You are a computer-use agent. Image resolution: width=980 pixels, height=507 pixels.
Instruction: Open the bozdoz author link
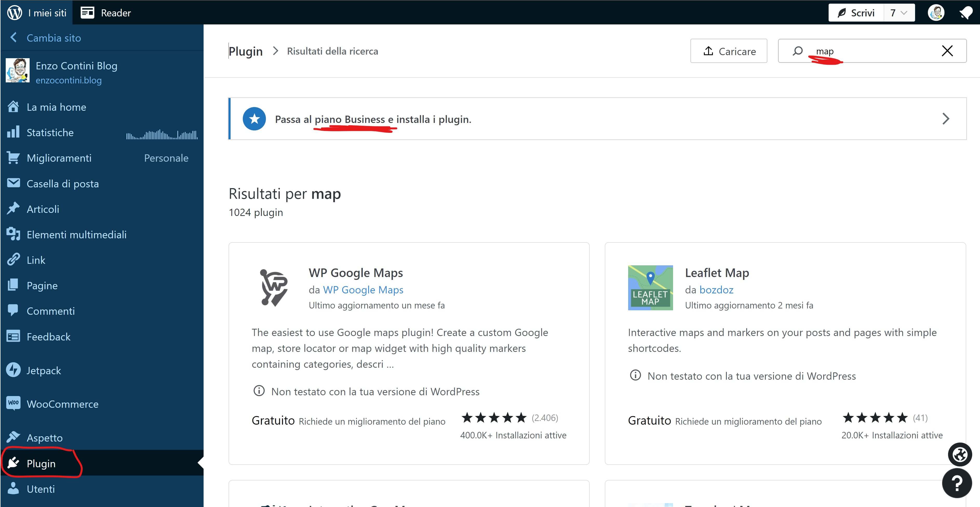coord(716,290)
